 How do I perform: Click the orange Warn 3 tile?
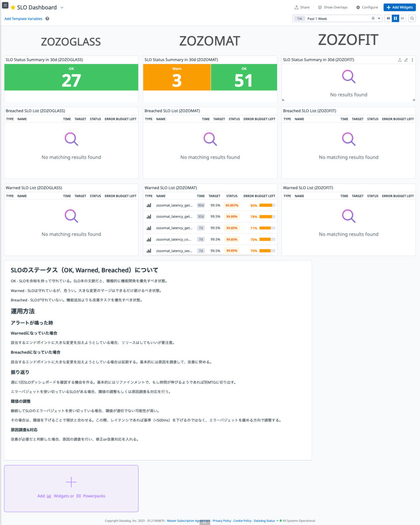tap(177, 77)
